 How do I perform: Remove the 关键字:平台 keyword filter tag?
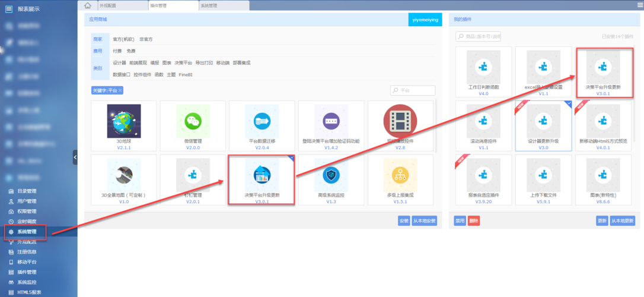point(120,90)
